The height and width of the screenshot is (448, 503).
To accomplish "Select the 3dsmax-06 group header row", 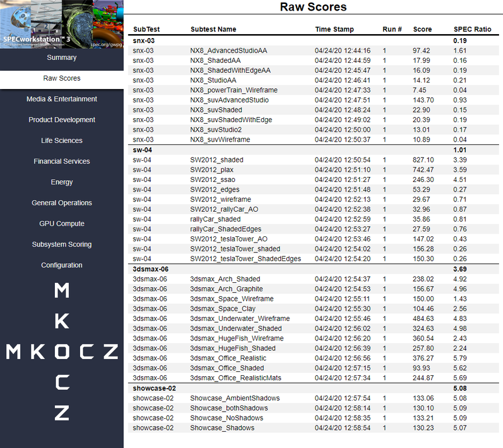I will tap(314, 269).
